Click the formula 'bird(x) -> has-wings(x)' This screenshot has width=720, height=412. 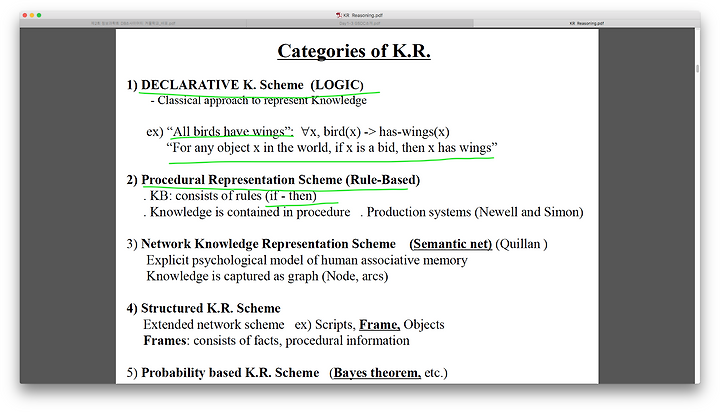386,132
